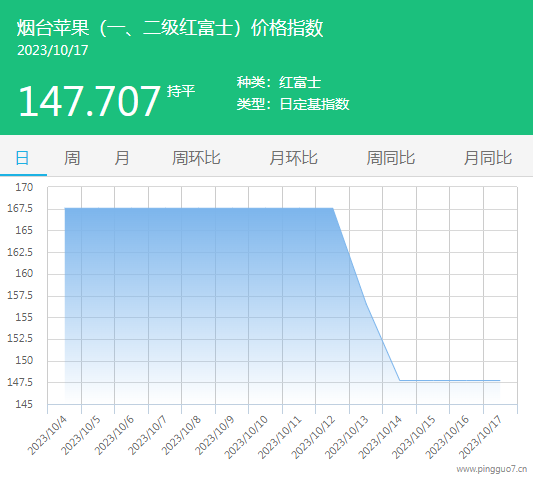Image resolution: width=533 pixels, height=481 pixels.
Task: Click the header date 2023/10/17
Action: click(x=53, y=51)
